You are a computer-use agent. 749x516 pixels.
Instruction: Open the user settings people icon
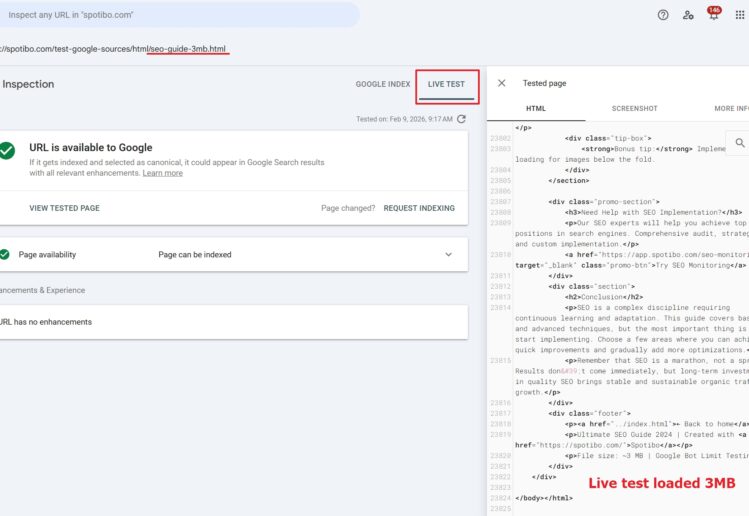click(x=688, y=15)
